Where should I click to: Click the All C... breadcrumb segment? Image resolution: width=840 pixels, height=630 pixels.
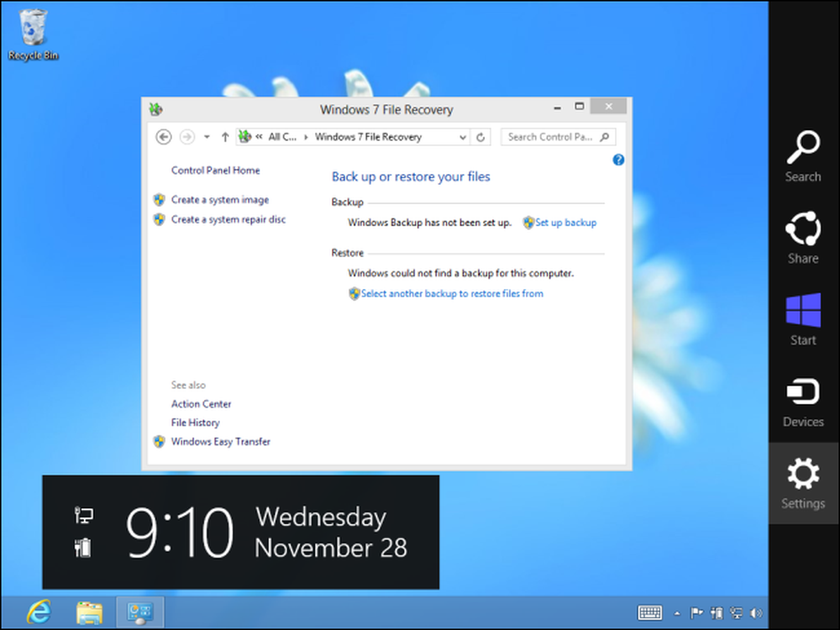pos(281,137)
